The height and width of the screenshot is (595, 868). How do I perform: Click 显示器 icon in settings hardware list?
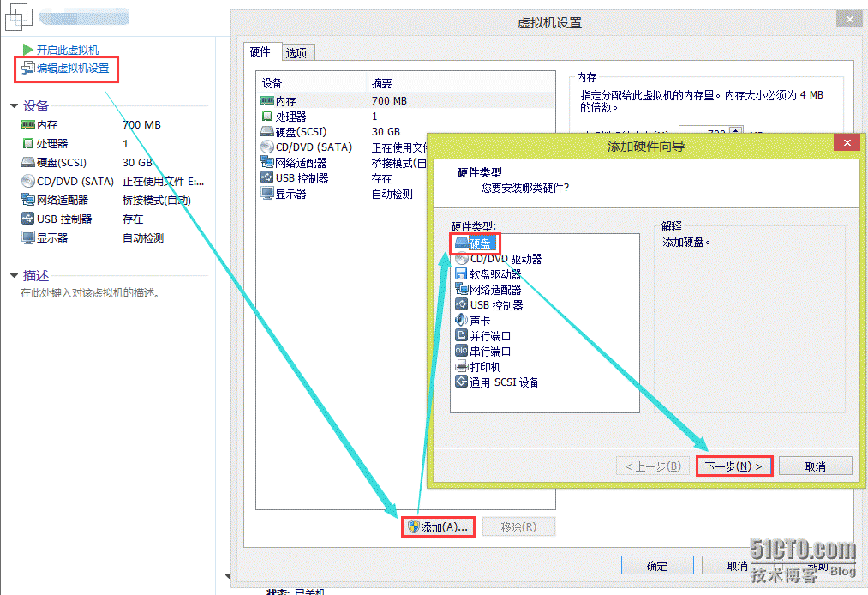(266, 194)
